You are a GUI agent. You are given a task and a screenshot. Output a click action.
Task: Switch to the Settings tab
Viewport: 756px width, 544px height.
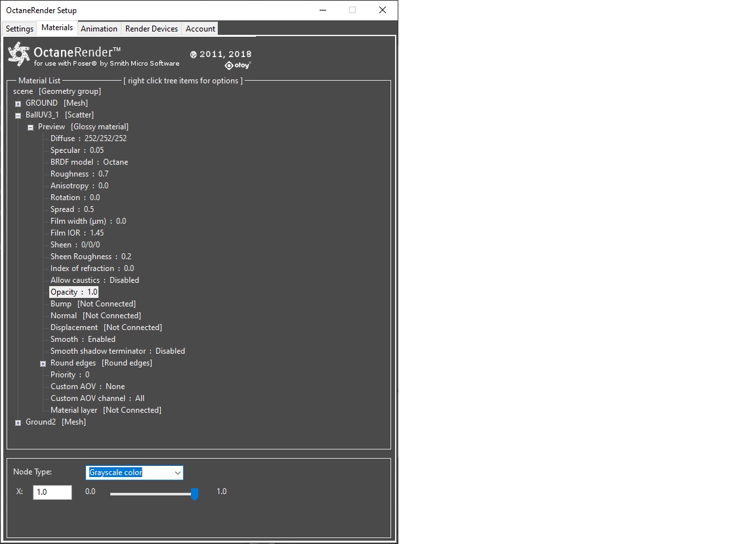19,28
